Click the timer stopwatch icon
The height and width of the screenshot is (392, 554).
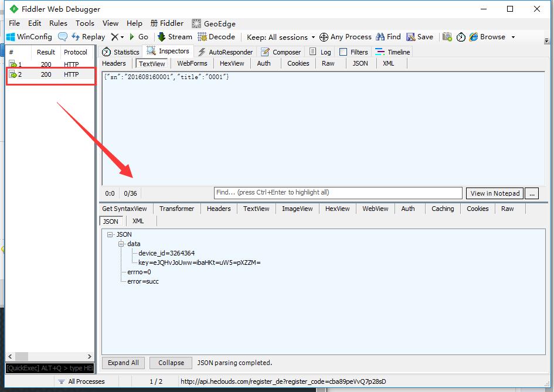click(x=461, y=37)
